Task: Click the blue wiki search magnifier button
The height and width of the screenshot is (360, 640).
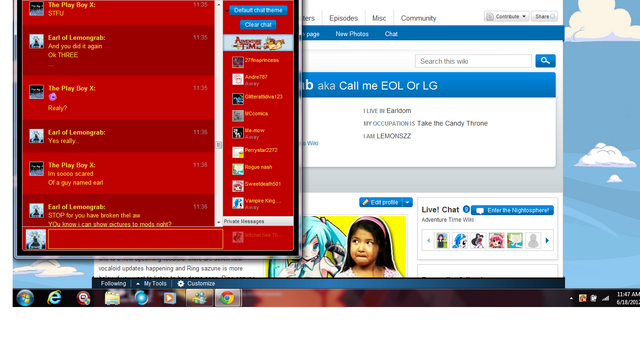Action: pos(545,61)
